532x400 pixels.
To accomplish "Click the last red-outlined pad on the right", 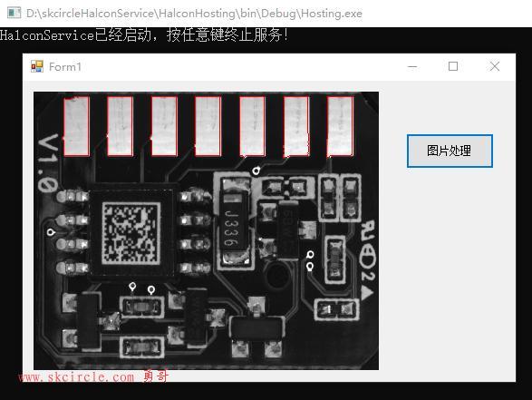I will (x=340, y=126).
